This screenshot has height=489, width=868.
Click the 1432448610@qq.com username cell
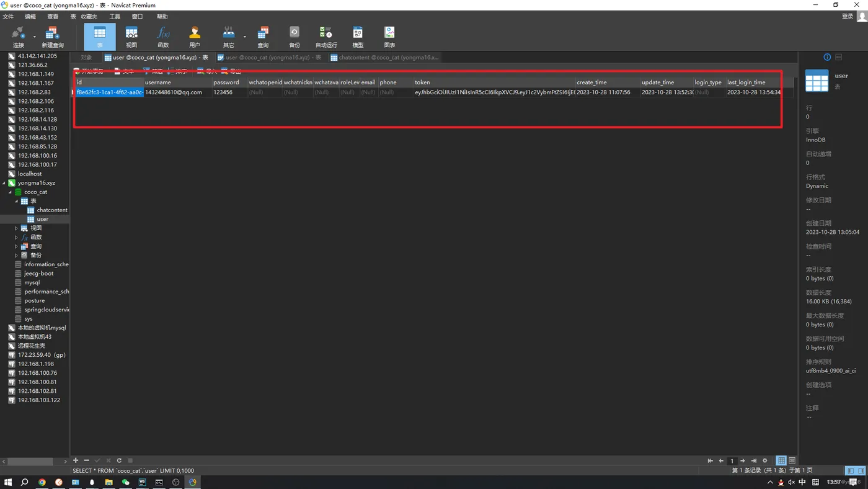click(x=178, y=92)
